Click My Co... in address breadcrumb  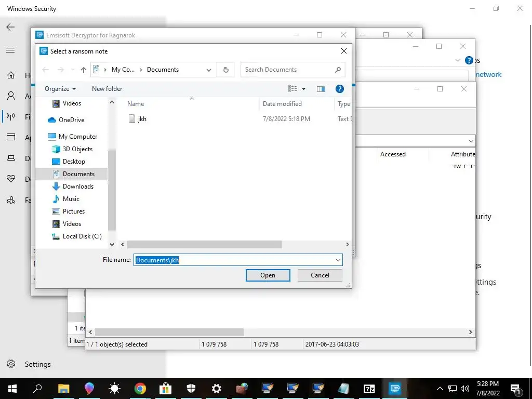click(123, 70)
